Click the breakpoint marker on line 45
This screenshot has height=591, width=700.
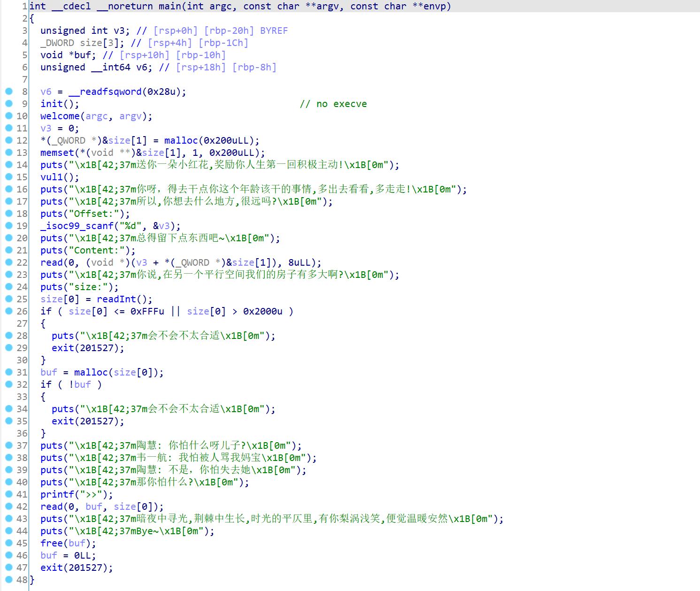[9, 543]
